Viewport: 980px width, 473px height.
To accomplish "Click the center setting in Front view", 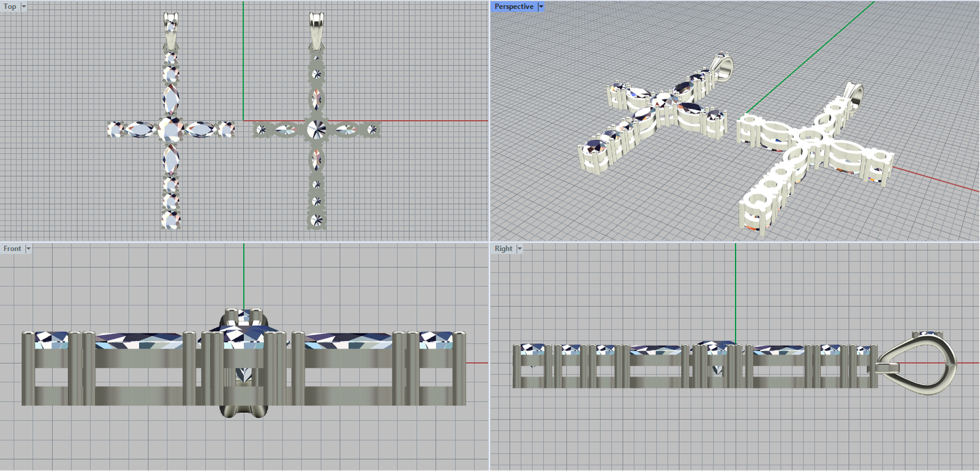I will 244,361.
